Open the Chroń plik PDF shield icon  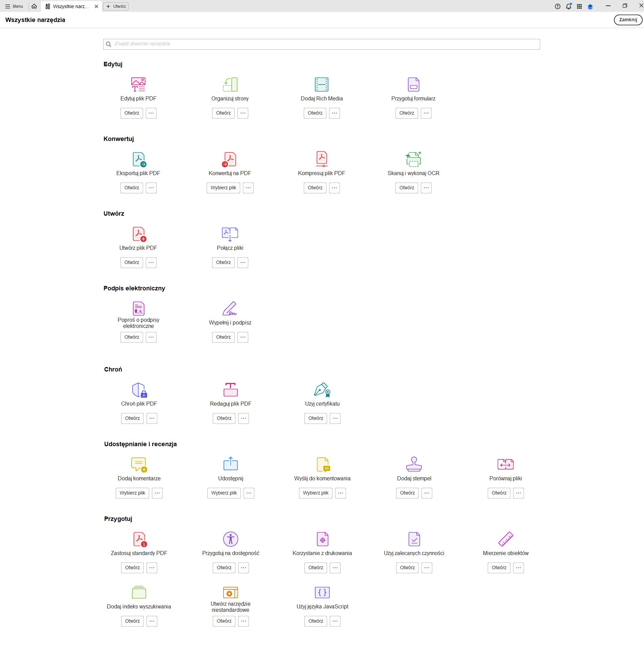[138, 390]
